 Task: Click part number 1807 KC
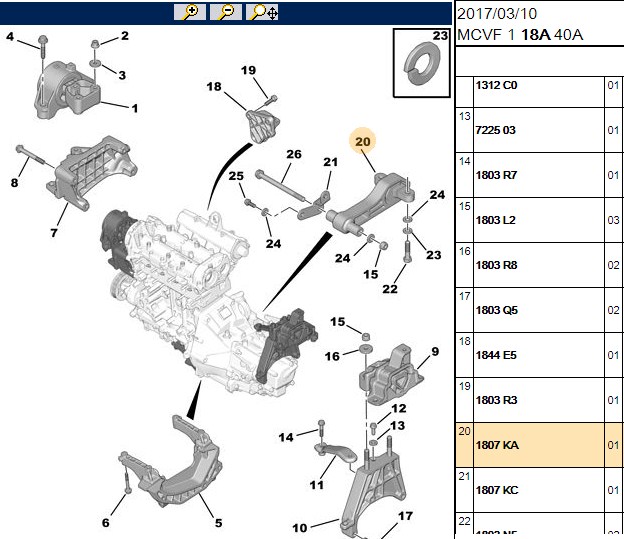497,490
